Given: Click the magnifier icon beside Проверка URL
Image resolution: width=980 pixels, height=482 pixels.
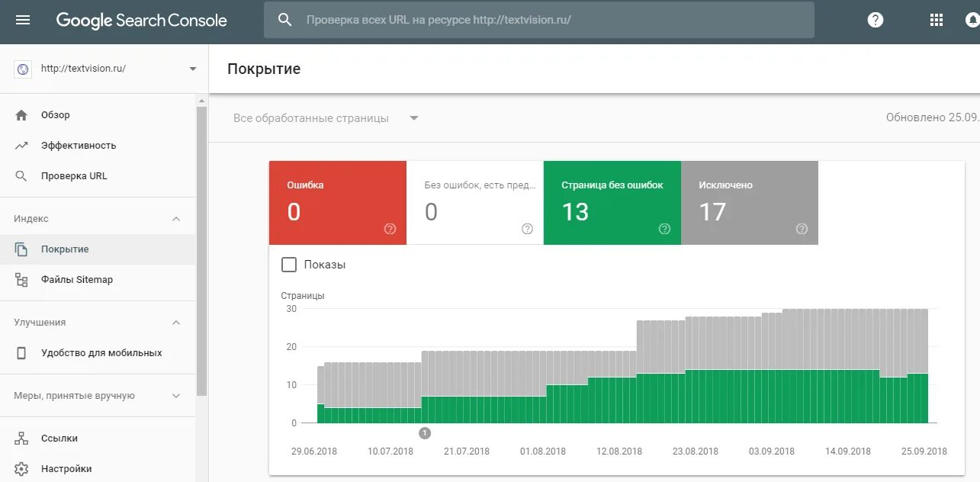Looking at the screenshot, I should [x=21, y=176].
